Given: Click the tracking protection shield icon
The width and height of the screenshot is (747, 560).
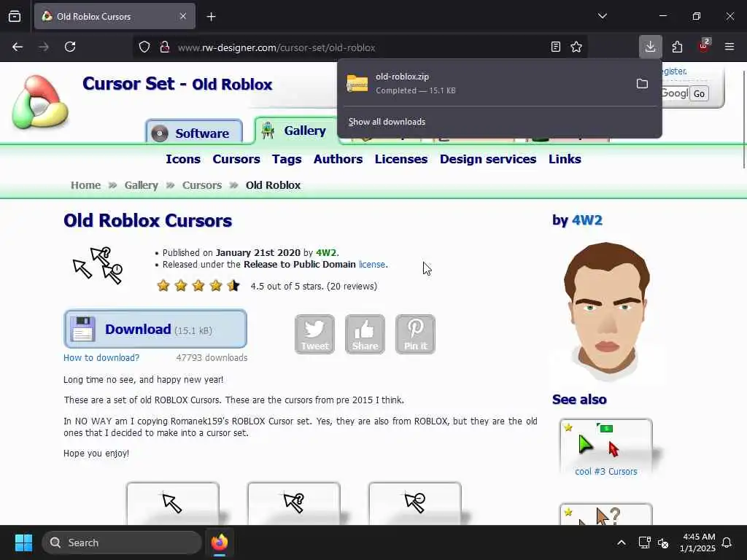Looking at the screenshot, I should (x=144, y=47).
